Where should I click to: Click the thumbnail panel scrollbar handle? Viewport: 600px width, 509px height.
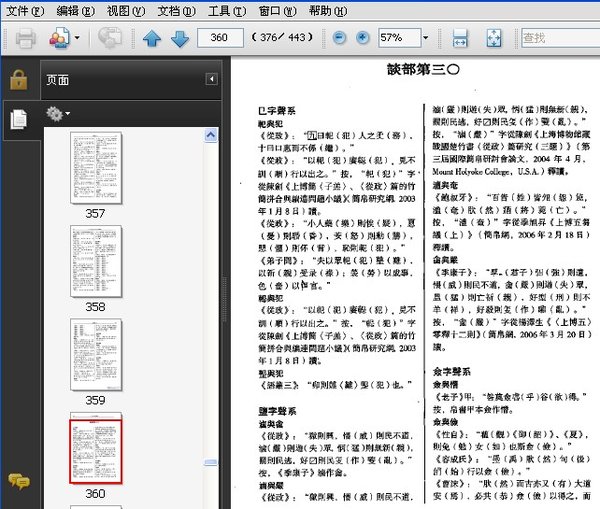click(211, 462)
